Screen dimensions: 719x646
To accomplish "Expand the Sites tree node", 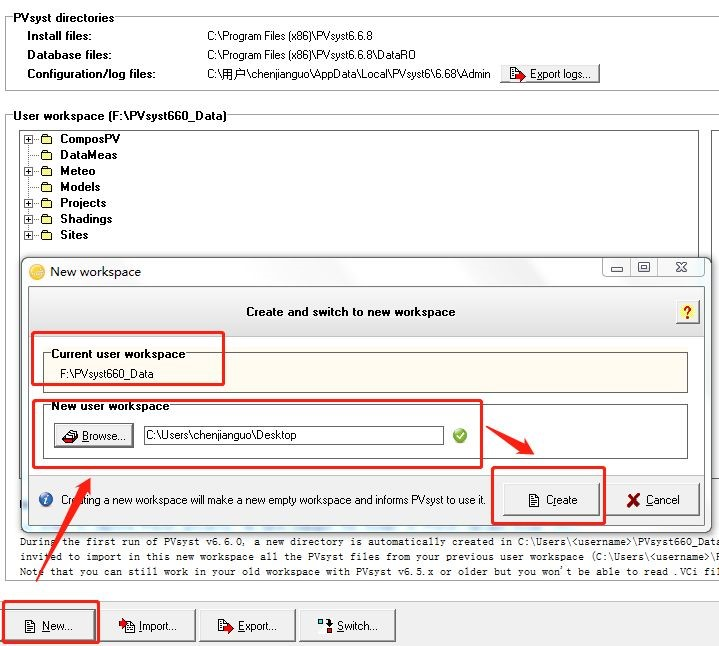I will pyautogui.click(x=28, y=236).
